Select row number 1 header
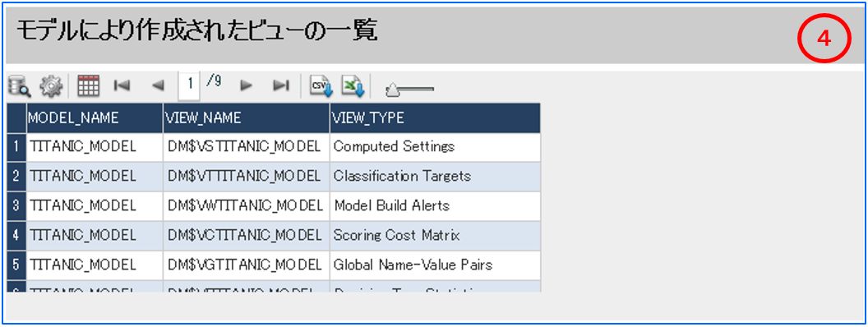This screenshot has height=327, width=868. (x=16, y=147)
